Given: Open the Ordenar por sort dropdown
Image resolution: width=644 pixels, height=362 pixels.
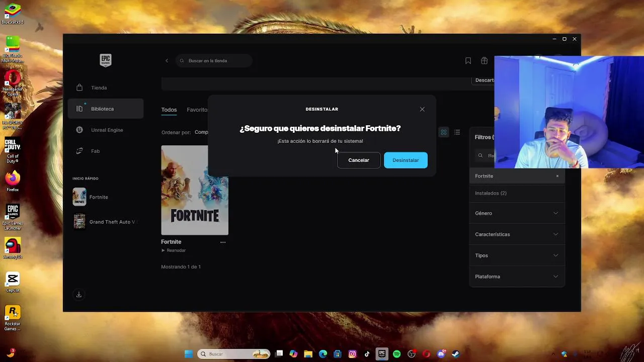Looking at the screenshot, I should pyautogui.click(x=201, y=132).
